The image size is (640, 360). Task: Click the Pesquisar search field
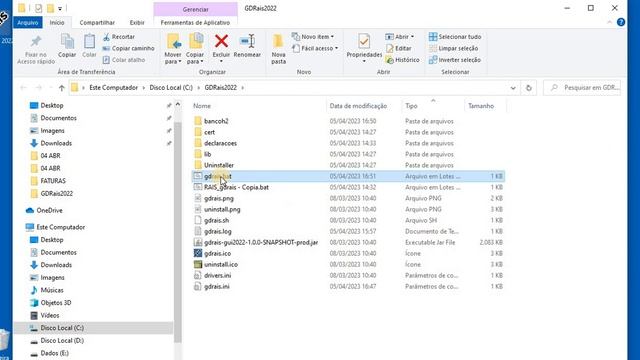tap(582, 88)
